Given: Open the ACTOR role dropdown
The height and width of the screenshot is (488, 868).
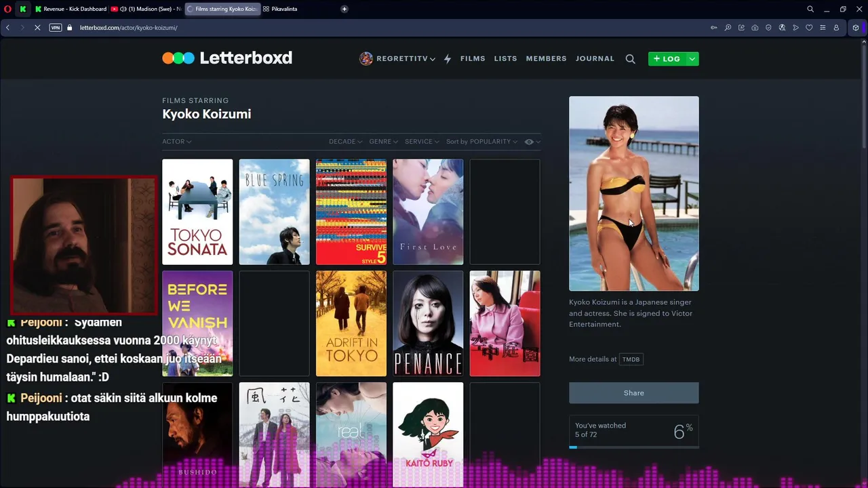Looking at the screenshot, I should point(176,142).
